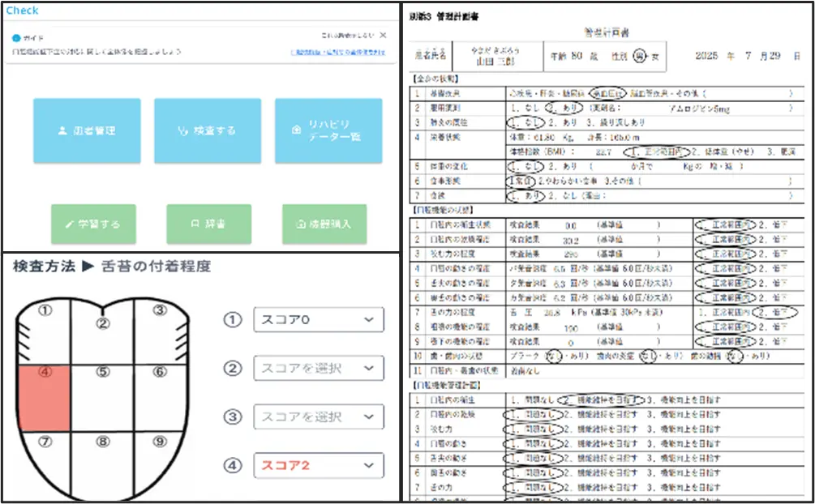The image size is (815, 504).
Task: Click the blue info icon beside ガイド
Action: 15,38
